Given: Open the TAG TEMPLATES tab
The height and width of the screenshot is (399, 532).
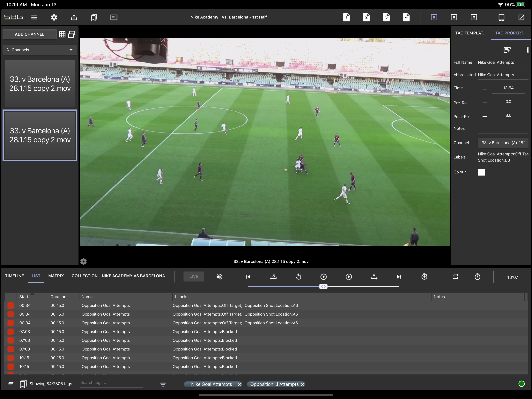Looking at the screenshot, I should pyautogui.click(x=471, y=33).
